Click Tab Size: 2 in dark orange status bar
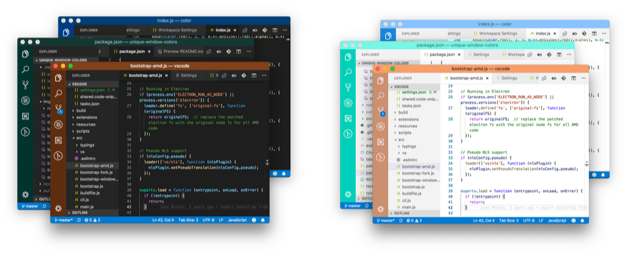644x264 pixels. coord(188,220)
